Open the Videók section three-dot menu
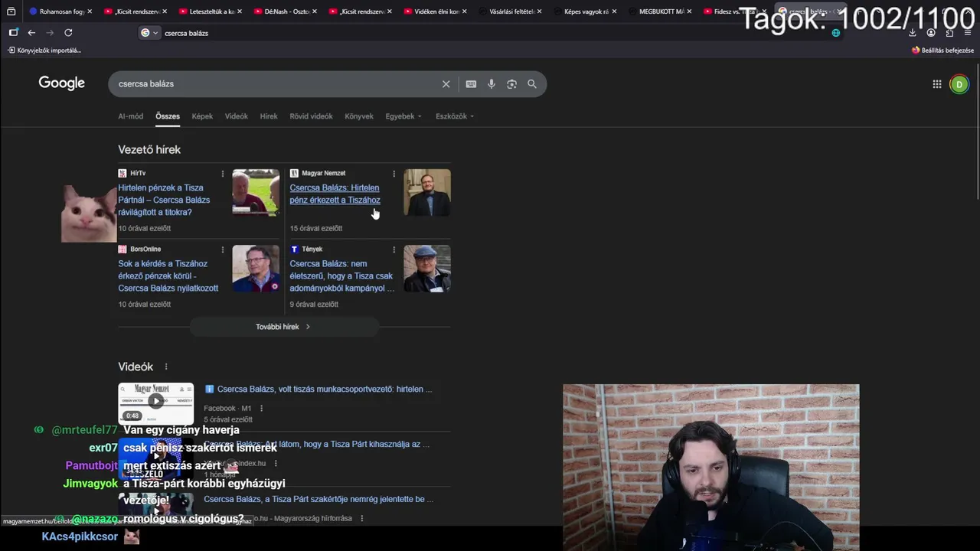980x551 pixels. [x=166, y=367]
